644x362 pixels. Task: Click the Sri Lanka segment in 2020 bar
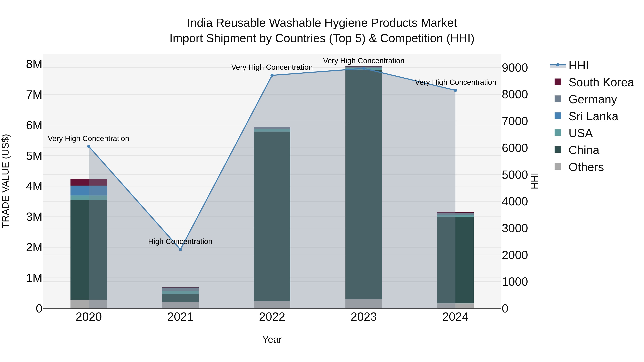89,191
